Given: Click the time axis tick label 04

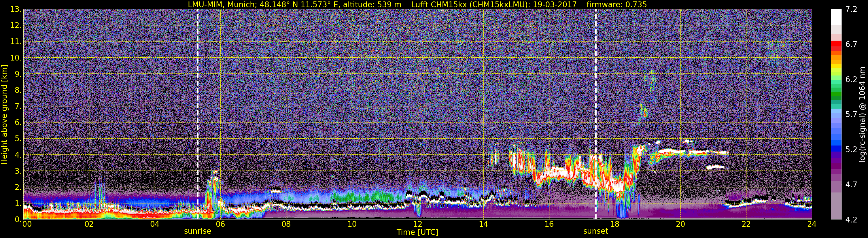Looking at the screenshot, I should tap(155, 224).
